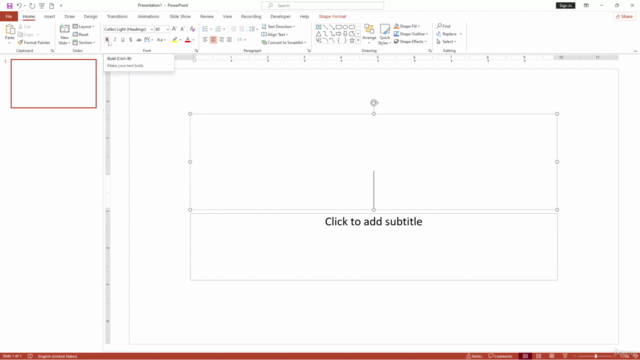This screenshot has height=360, width=640.
Task: Open Align Text dropdown
Action: click(275, 35)
